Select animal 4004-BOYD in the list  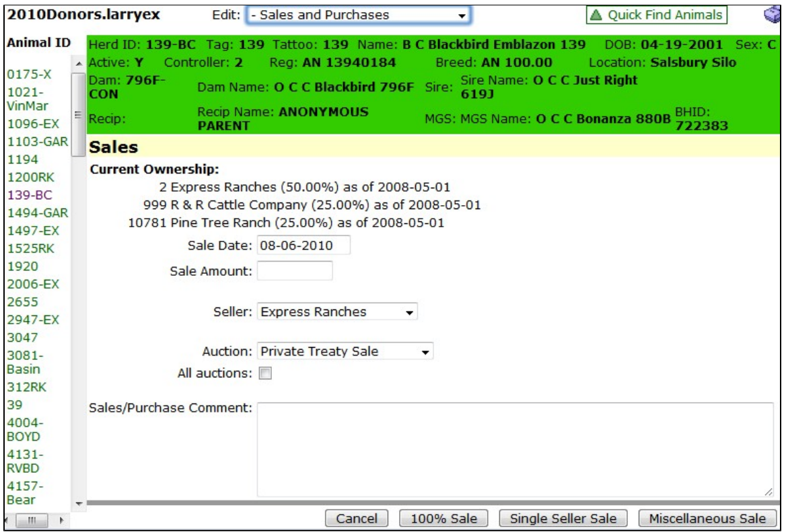pyautogui.click(x=25, y=429)
